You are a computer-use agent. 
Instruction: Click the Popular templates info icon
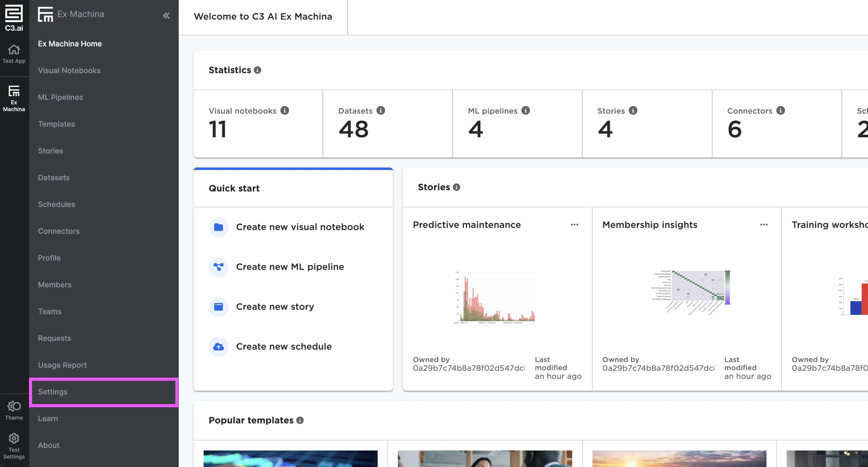point(300,420)
